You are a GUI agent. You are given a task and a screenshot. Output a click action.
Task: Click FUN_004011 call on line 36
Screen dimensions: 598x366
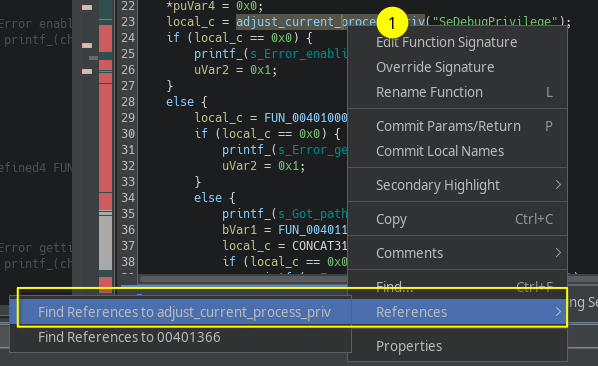(313, 230)
